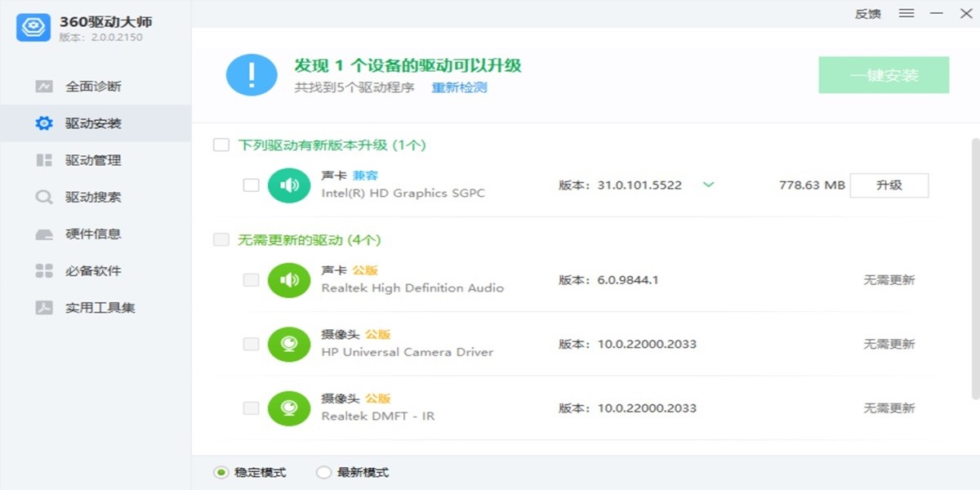Click the 升级 upgrade button
Viewport: 980px width, 490px height.
pos(889,185)
